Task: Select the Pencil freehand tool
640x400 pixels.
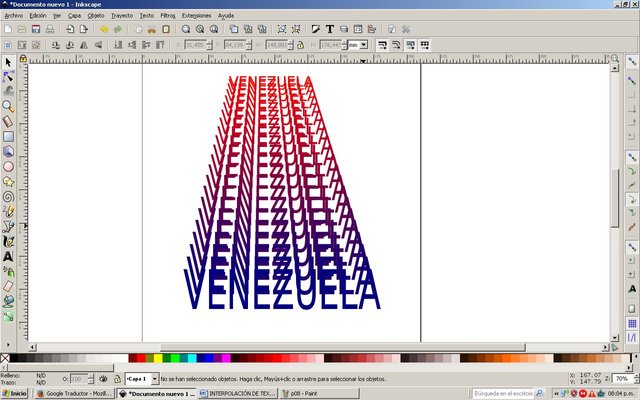Action: [x=8, y=211]
